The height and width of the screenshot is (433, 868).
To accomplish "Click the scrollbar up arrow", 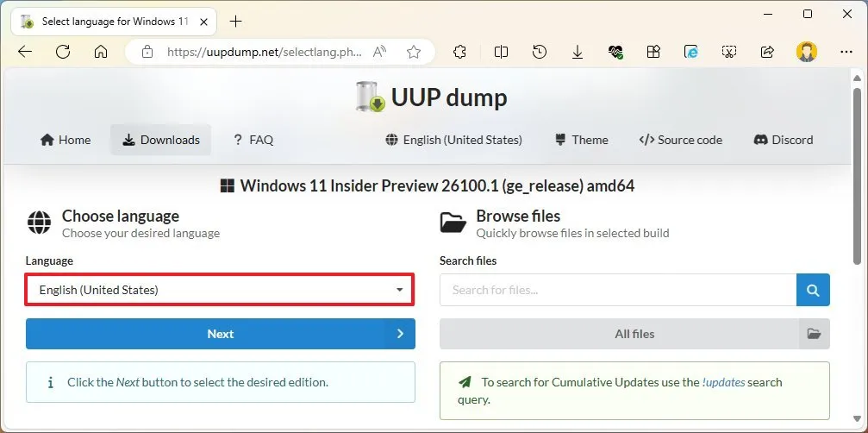I will coord(857,78).
